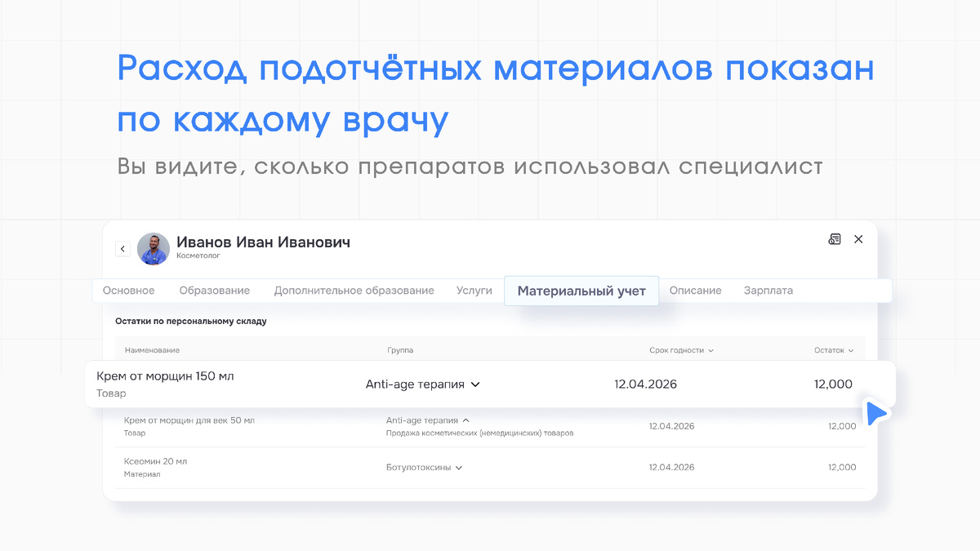
Task: Select the Услуги tab
Action: pyautogui.click(x=474, y=291)
